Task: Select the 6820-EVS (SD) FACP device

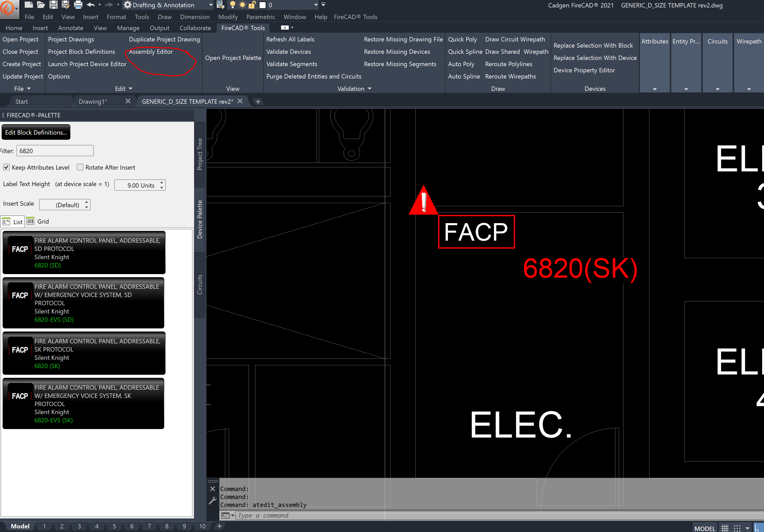Action: point(83,303)
